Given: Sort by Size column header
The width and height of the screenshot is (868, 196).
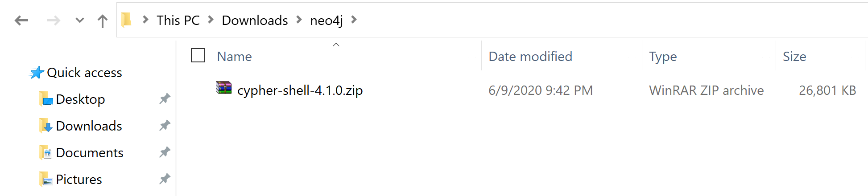Looking at the screenshot, I should pyautogui.click(x=794, y=57).
